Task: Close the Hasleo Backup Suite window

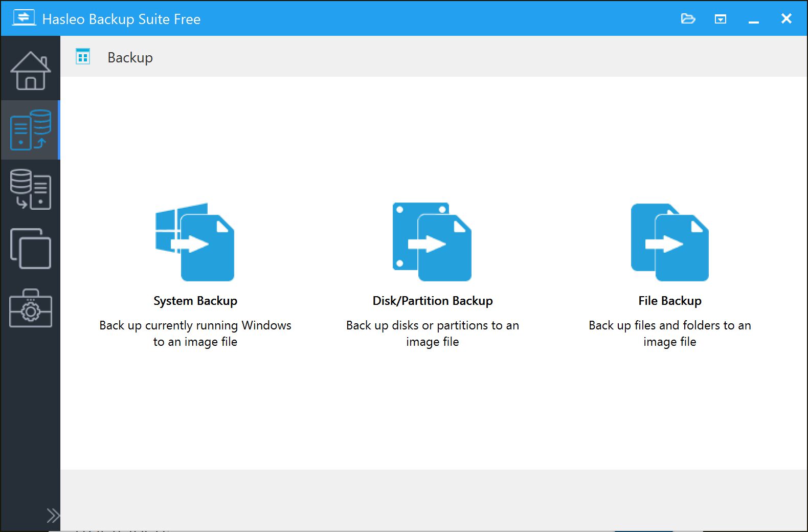Action: tap(787, 19)
